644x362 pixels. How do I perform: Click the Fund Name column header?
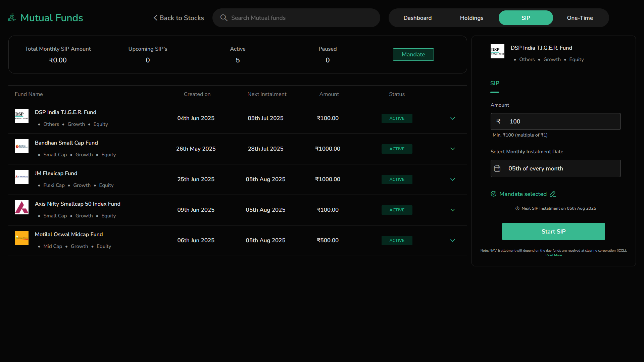pyautogui.click(x=29, y=94)
